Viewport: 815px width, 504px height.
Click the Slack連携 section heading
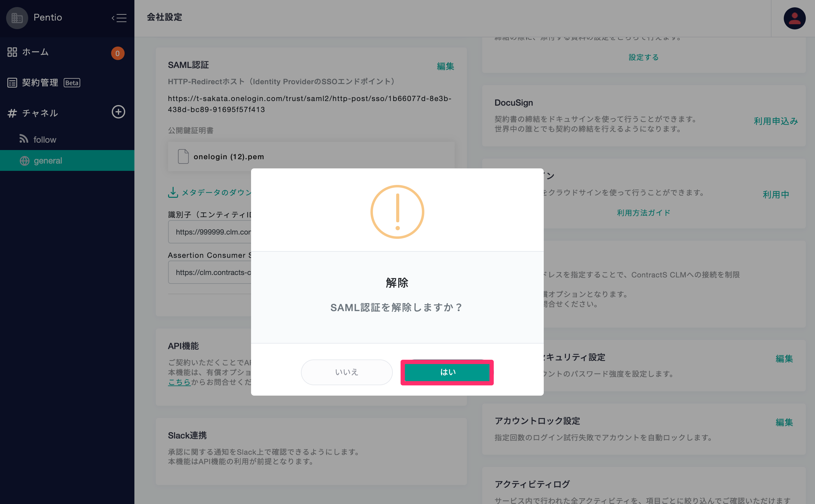(x=187, y=435)
